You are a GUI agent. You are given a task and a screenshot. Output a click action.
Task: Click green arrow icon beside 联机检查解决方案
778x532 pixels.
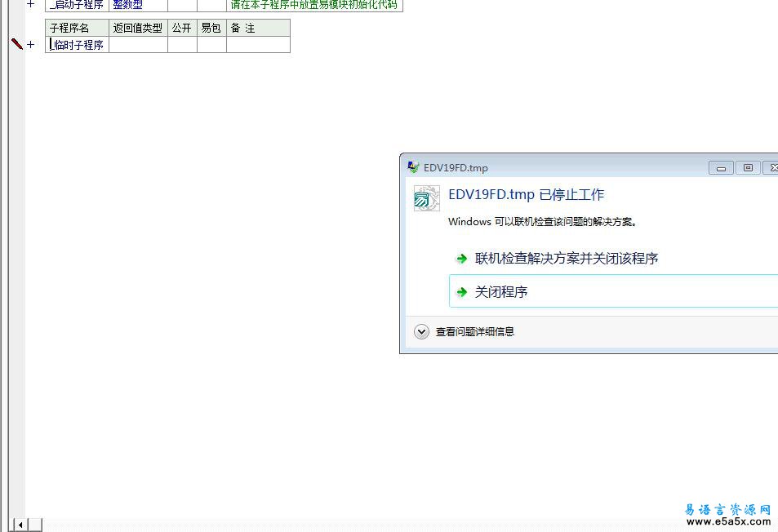461,259
